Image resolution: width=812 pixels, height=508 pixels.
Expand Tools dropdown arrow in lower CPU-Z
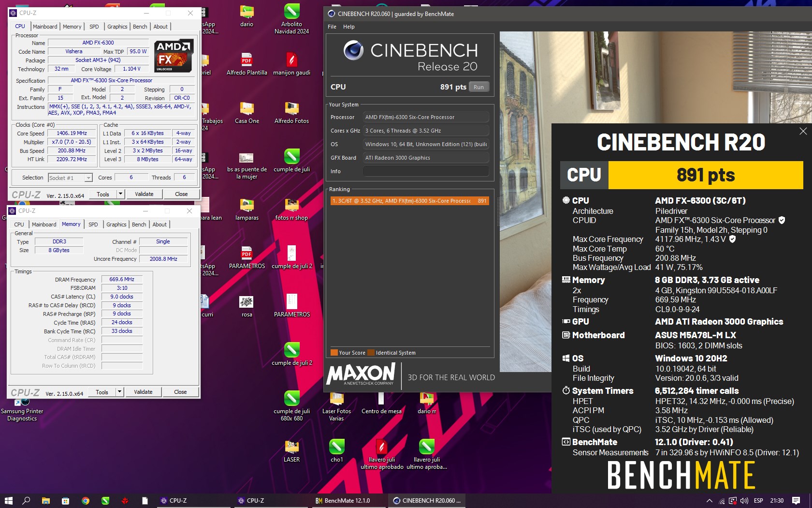coord(119,392)
